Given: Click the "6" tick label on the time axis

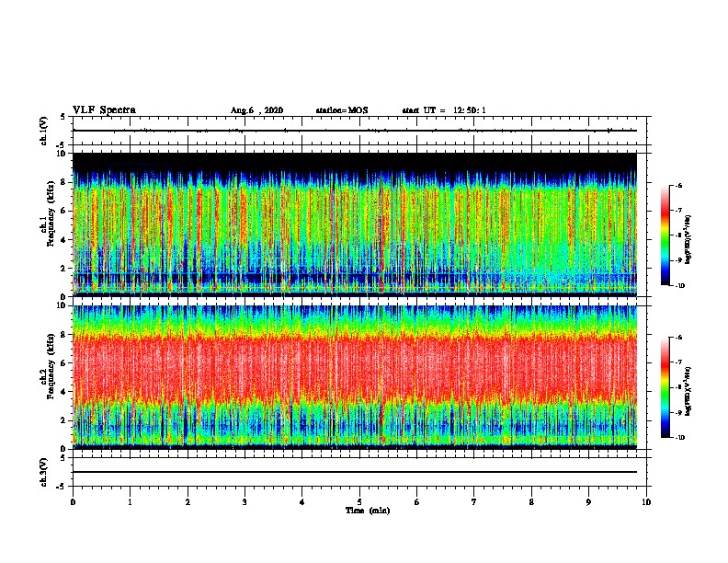Looking at the screenshot, I should [417, 502].
